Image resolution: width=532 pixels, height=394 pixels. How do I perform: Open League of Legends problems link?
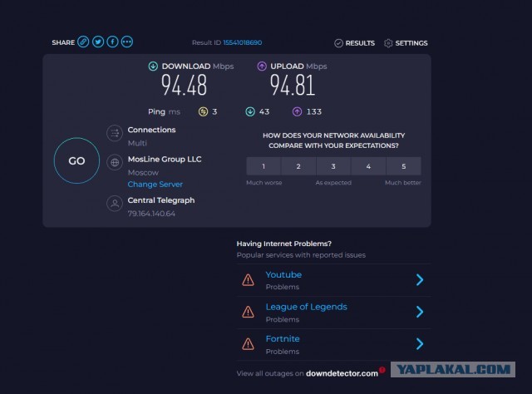307,307
